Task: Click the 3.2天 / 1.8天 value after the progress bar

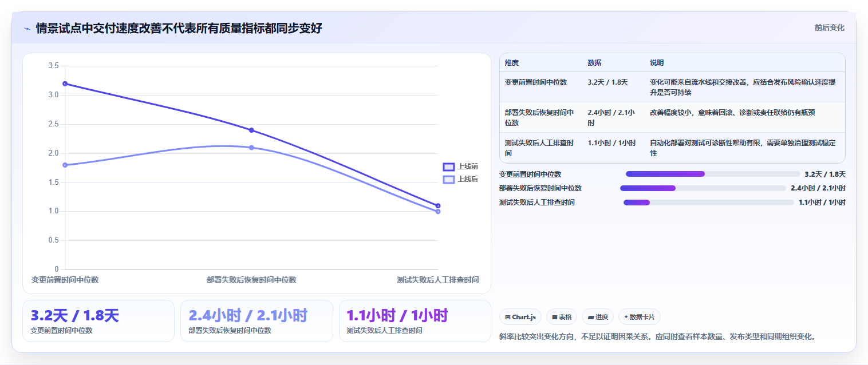Action: point(825,174)
